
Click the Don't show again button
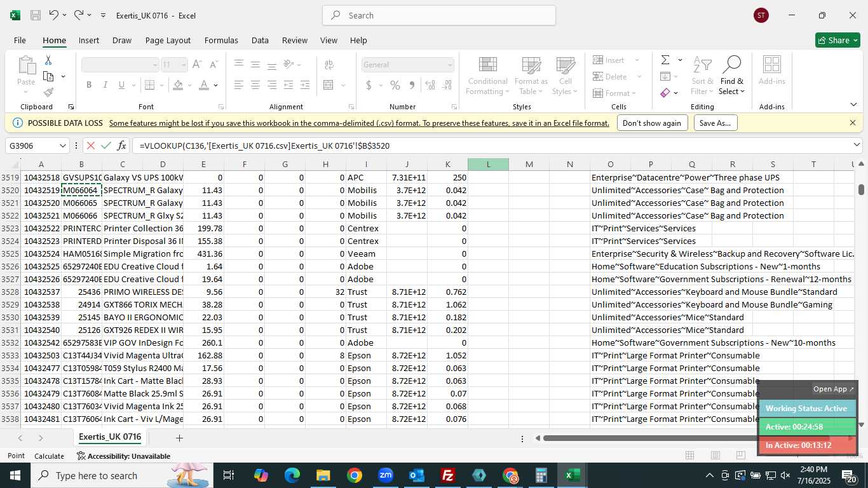click(x=652, y=123)
